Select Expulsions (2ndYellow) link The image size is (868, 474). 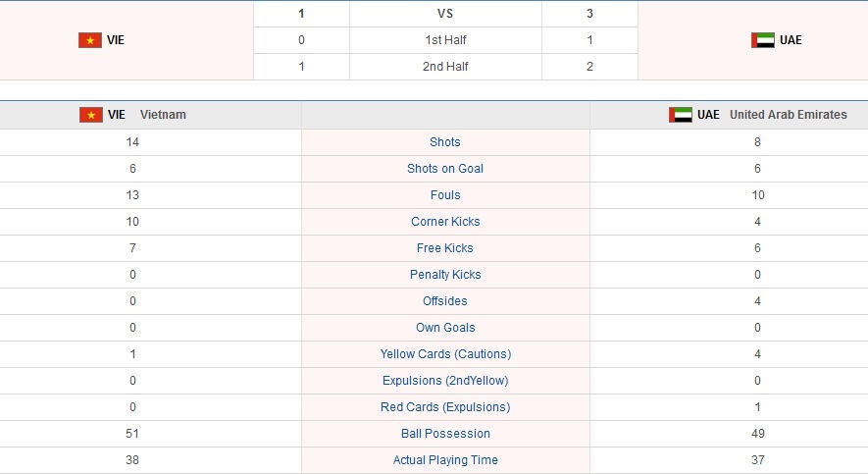coord(445,381)
